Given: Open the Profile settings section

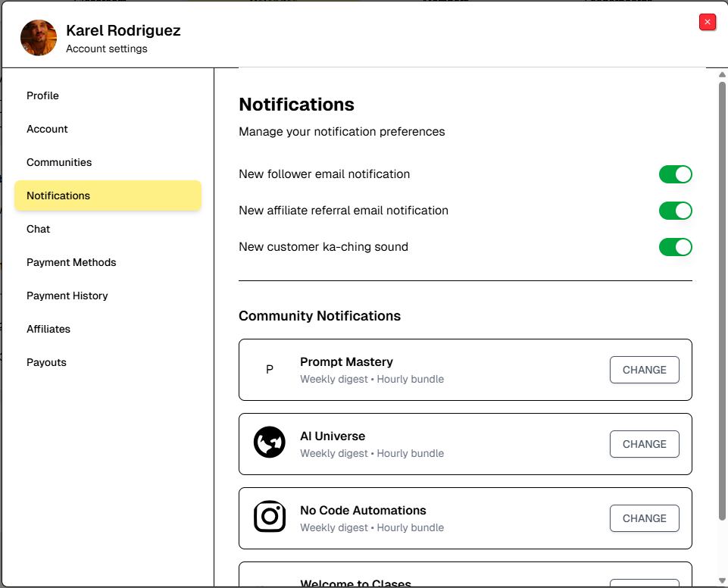Looking at the screenshot, I should point(42,95).
